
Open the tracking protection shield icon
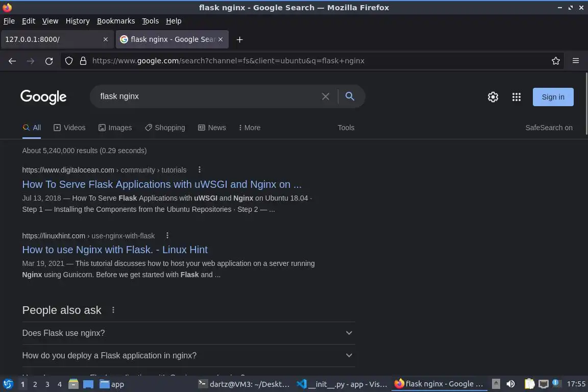click(68, 61)
